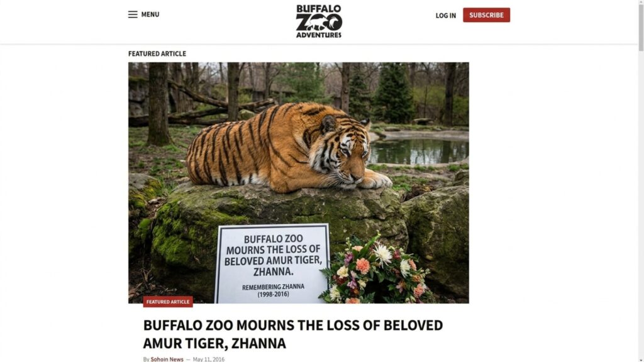Click the page vertical scrollbar thumb
The height and width of the screenshot is (362, 644).
641,26
